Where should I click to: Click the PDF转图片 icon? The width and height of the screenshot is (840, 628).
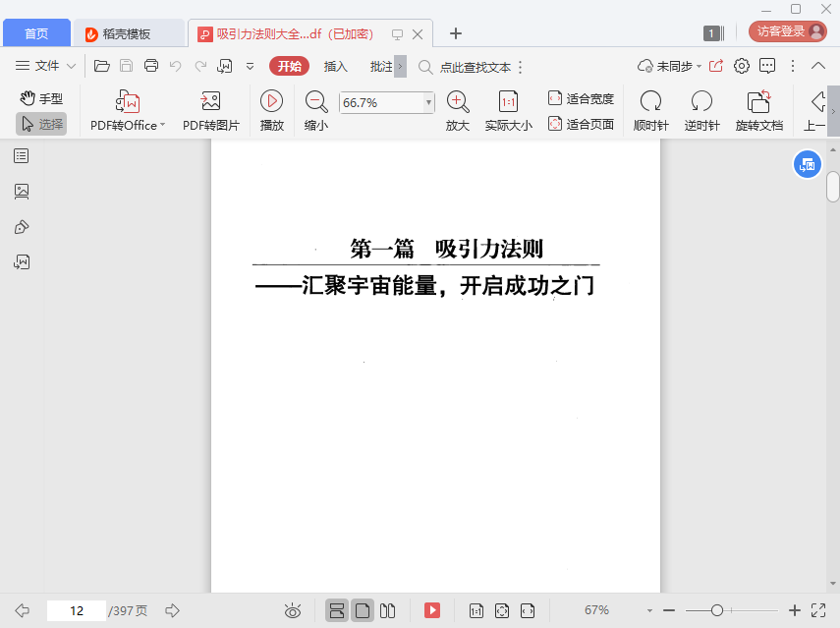coord(210,101)
